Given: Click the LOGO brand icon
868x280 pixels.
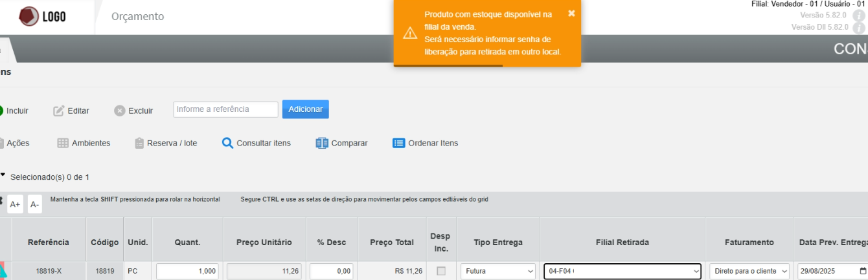Looking at the screenshot, I should pos(29,16).
